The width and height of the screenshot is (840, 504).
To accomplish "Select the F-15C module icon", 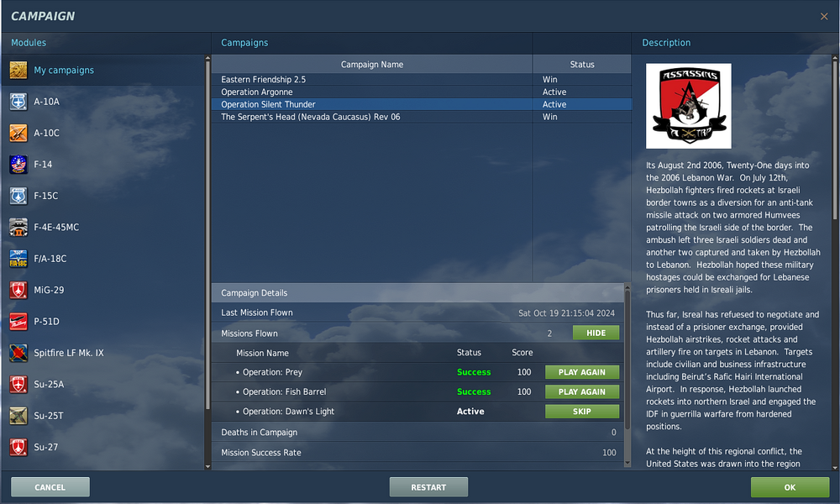I will [18, 196].
